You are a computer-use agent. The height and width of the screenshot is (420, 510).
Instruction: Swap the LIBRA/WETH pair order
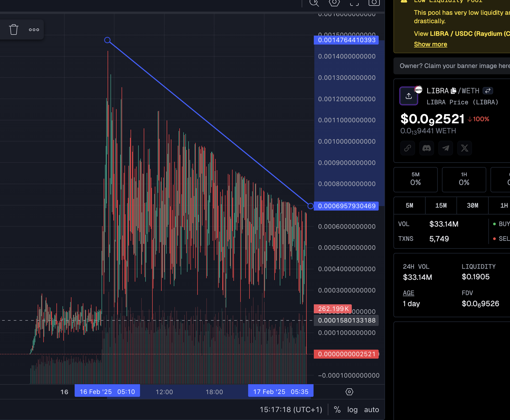[x=488, y=91]
